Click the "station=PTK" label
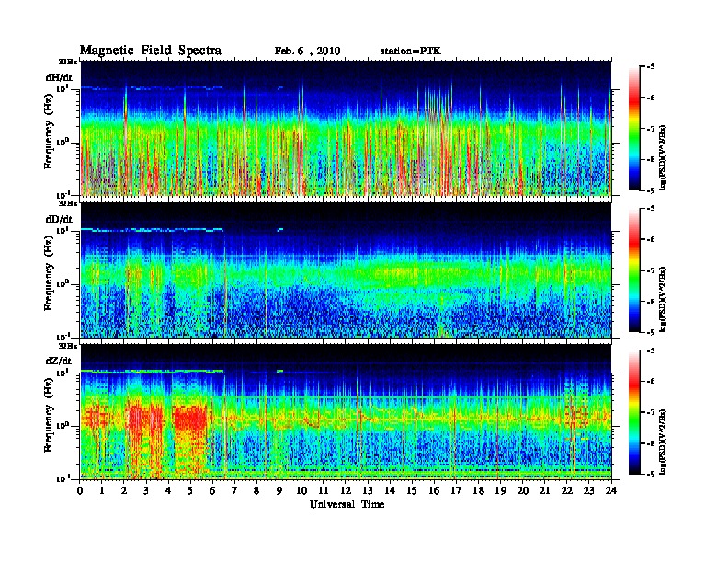The width and height of the screenshot is (728, 563). click(411, 52)
